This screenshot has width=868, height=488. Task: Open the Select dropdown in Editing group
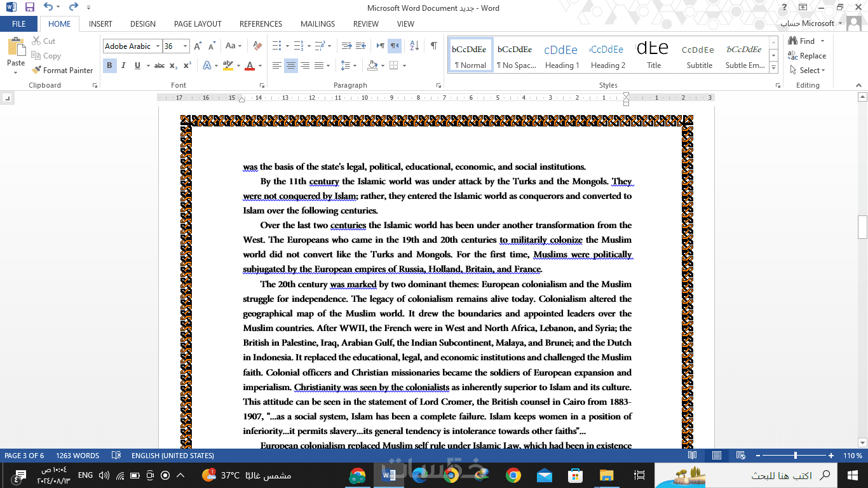807,71
